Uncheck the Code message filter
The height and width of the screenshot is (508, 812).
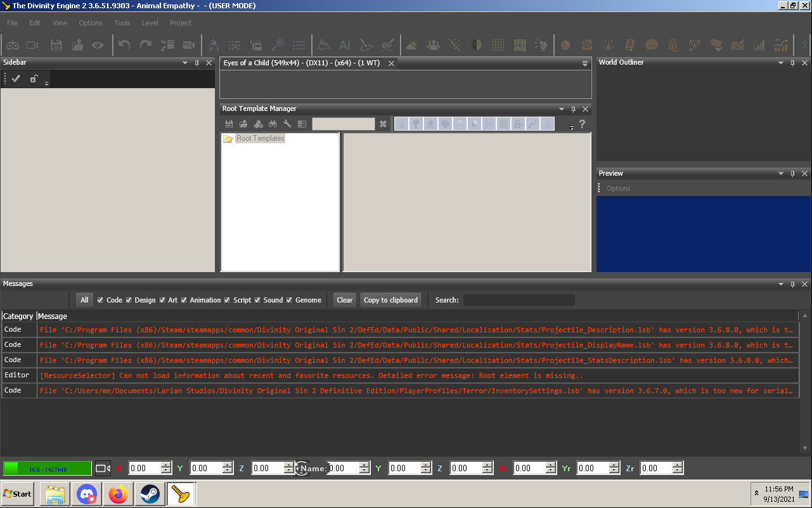(x=100, y=300)
